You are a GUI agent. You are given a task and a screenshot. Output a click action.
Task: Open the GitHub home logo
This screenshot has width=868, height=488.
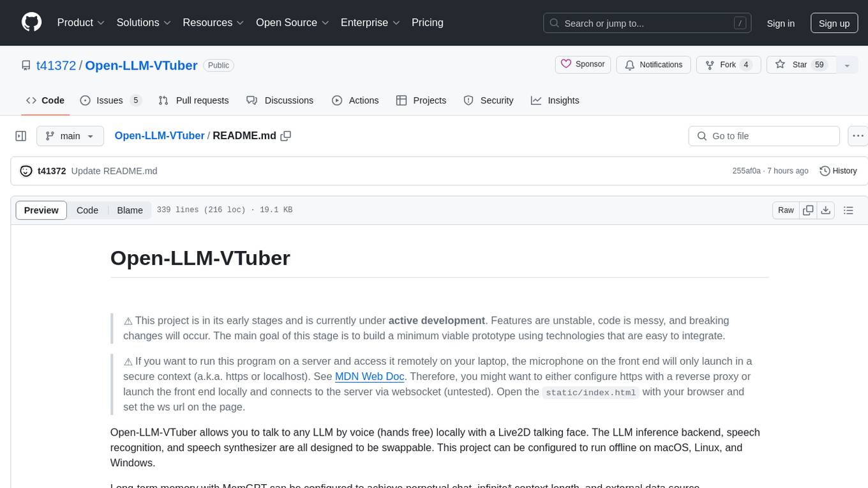coord(31,22)
